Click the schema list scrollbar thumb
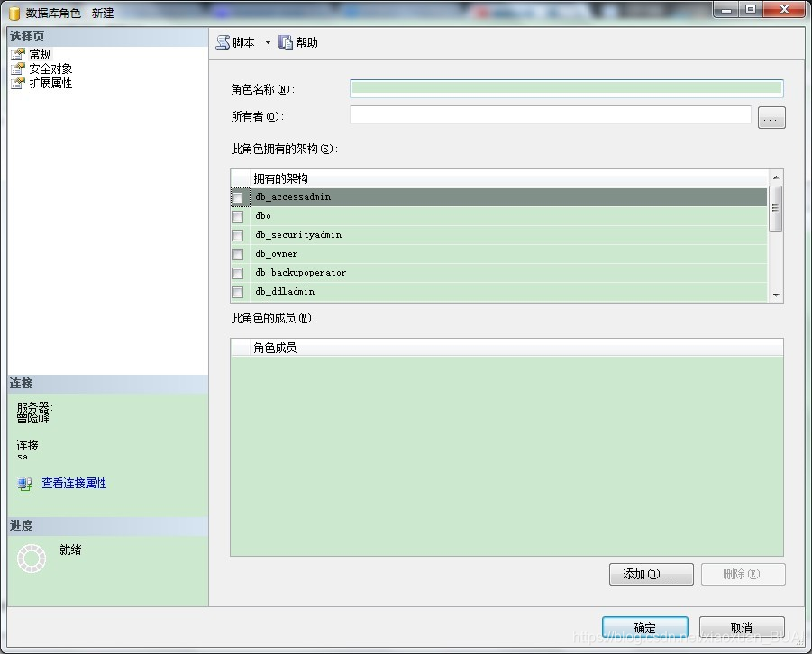The width and height of the screenshot is (812, 654). [x=776, y=208]
